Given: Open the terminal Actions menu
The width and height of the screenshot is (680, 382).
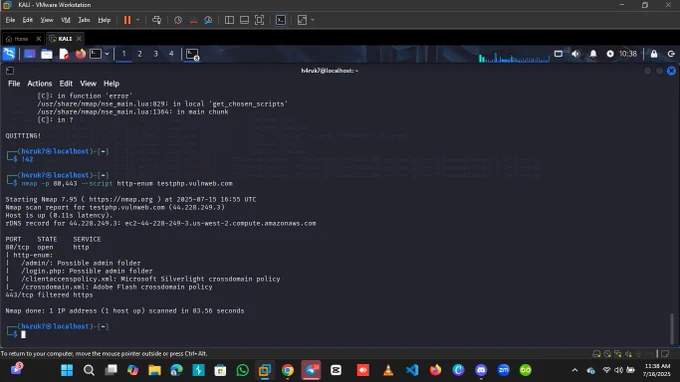Looking at the screenshot, I should (x=39, y=83).
